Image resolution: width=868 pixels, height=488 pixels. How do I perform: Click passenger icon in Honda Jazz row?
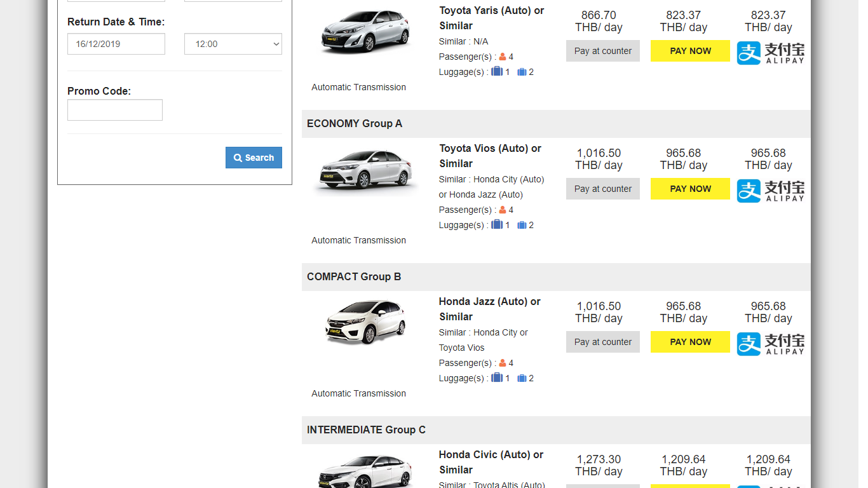(502, 363)
